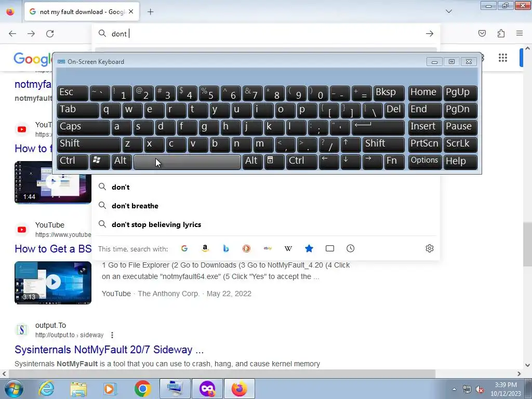Expand the list all tabs chevron

449,11
